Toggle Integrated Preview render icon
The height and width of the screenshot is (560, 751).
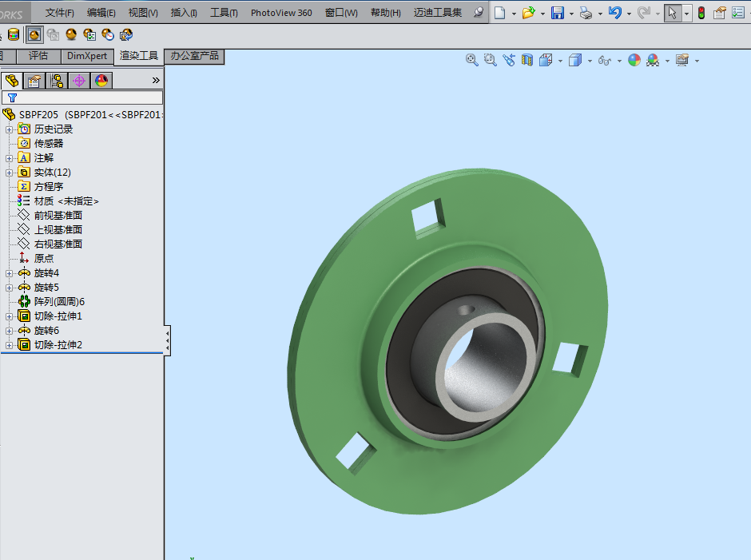point(34,34)
